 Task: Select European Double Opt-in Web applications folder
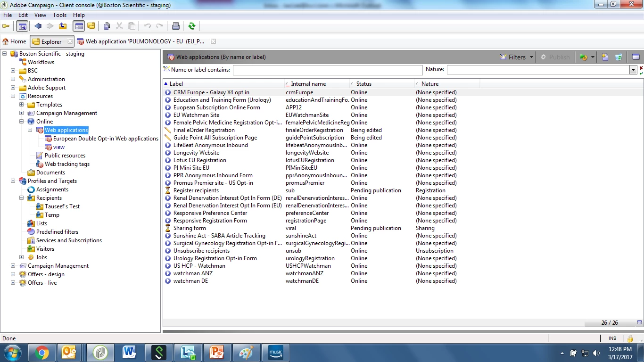point(106,139)
